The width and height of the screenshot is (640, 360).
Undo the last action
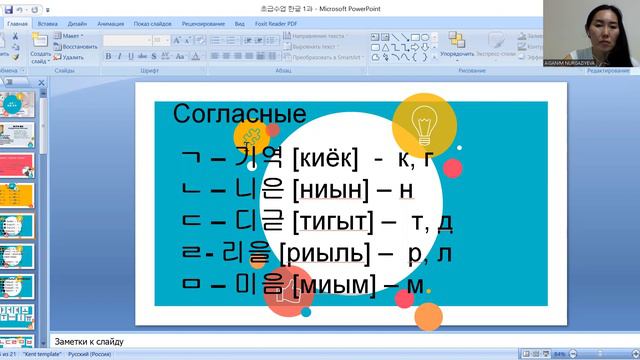coord(19,9)
